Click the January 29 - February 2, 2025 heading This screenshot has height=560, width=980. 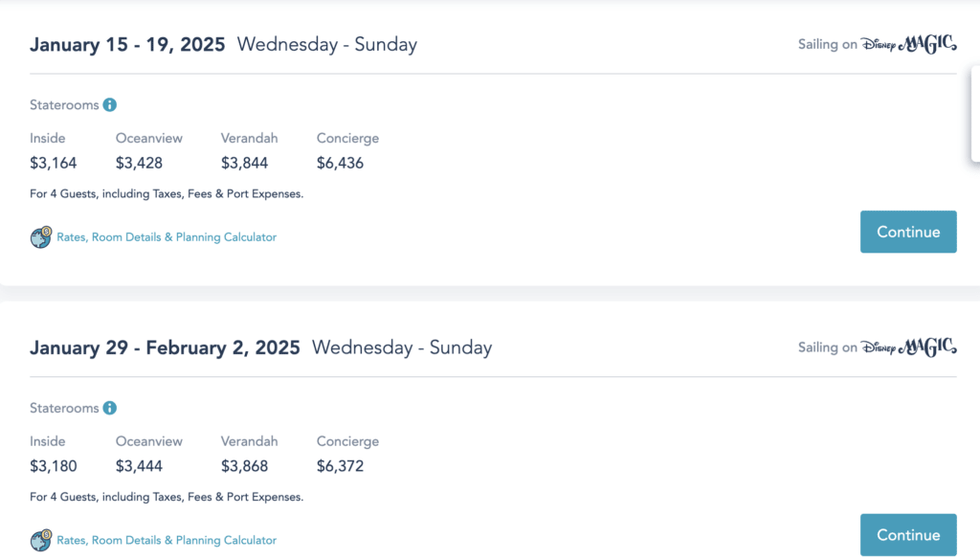165,347
